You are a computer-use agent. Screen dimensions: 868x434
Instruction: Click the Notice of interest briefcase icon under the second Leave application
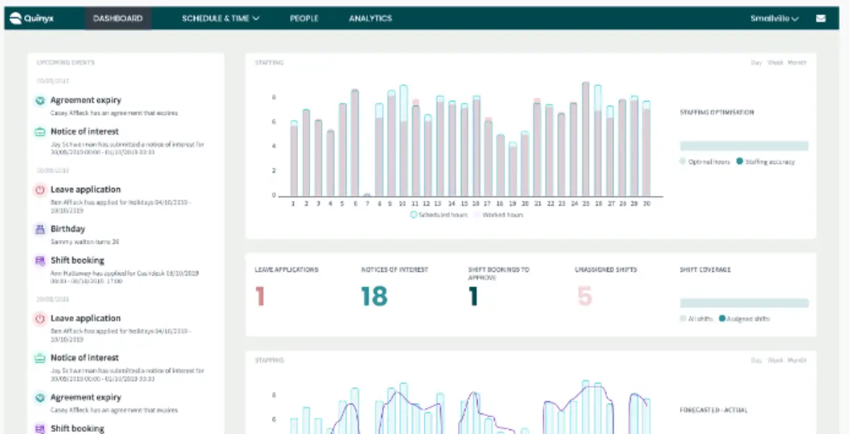41,358
